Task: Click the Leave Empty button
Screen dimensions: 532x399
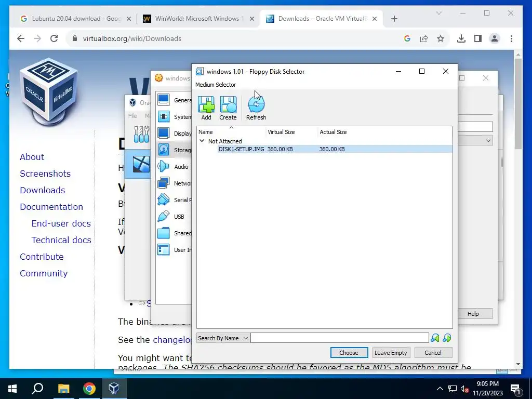Action: [391, 353]
